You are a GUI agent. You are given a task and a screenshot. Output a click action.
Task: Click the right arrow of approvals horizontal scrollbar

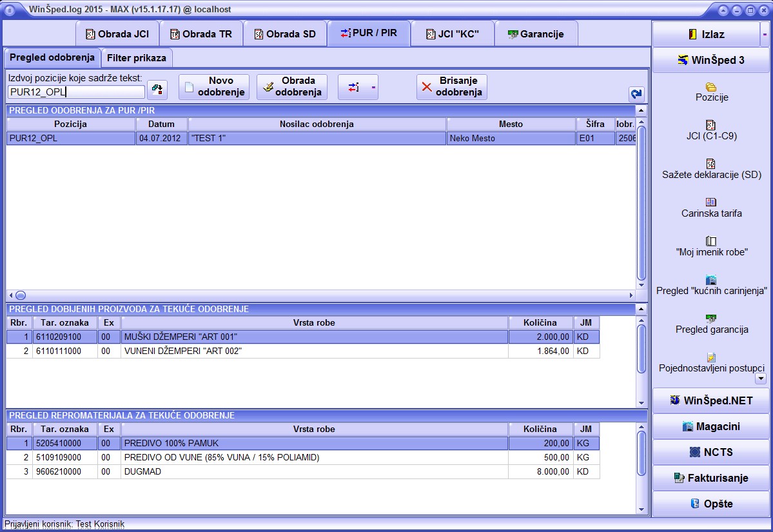(631, 295)
